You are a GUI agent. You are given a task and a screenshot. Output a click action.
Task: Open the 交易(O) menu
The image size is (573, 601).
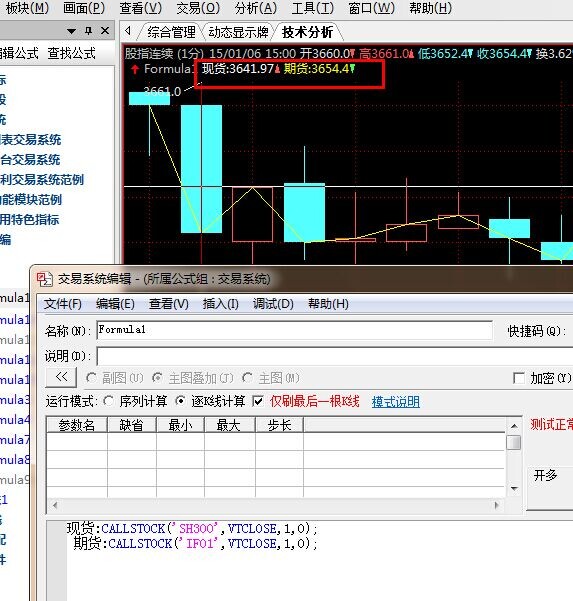pyautogui.click(x=198, y=8)
